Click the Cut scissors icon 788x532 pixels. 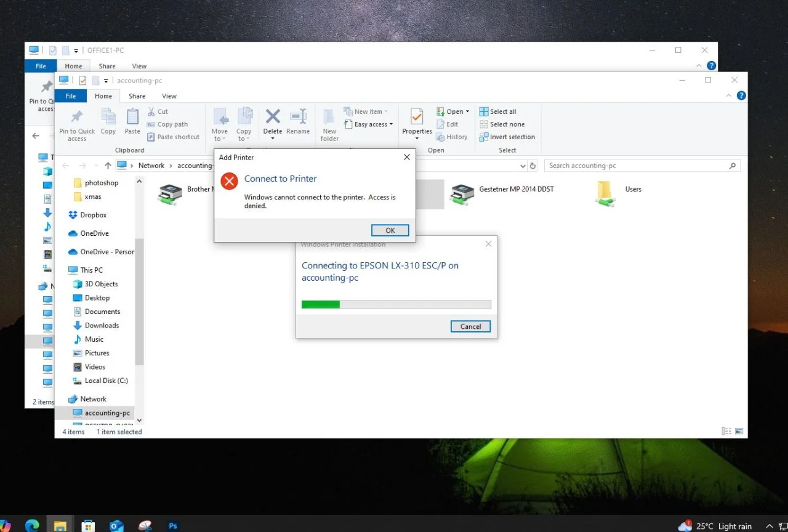151,111
